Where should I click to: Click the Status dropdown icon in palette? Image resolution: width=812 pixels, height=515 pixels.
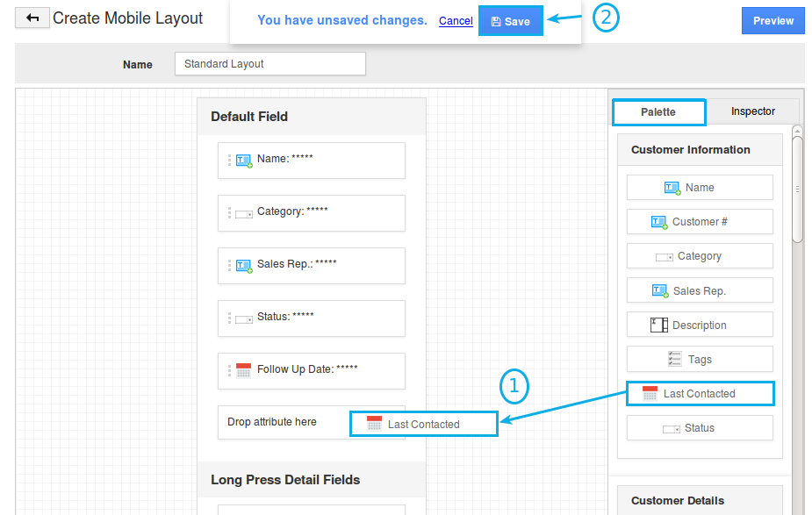(x=672, y=429)
